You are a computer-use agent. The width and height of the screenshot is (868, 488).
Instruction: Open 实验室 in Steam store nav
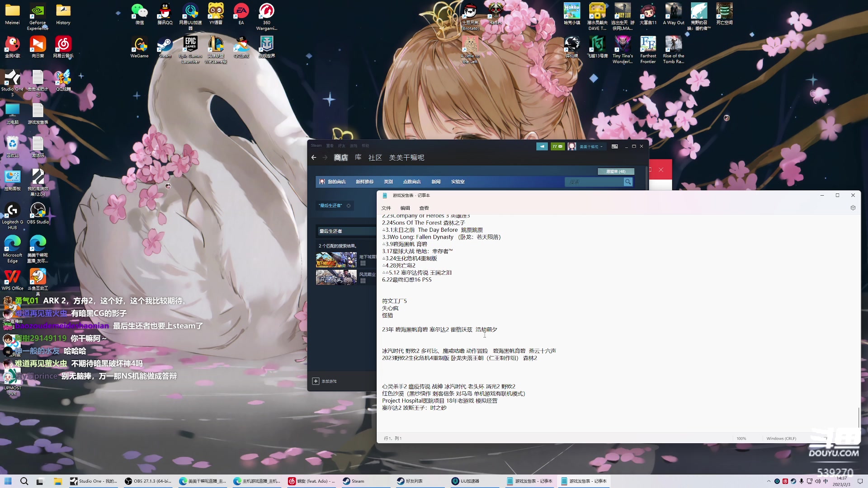click(458, 182)
